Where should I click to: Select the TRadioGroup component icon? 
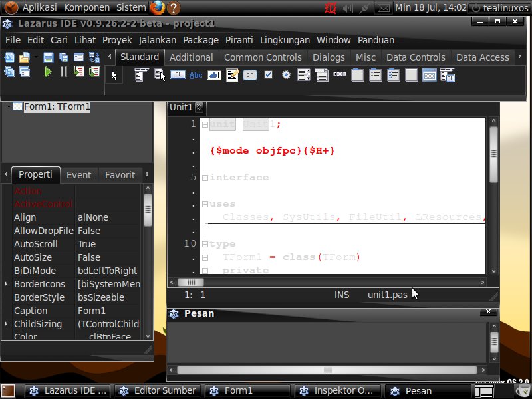click(376, 75)
